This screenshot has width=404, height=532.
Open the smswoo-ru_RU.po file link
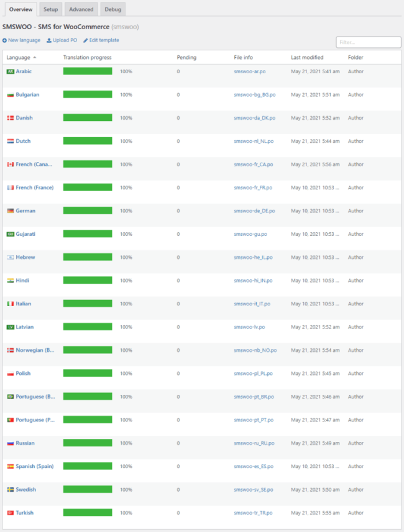(x=255, y=443)
